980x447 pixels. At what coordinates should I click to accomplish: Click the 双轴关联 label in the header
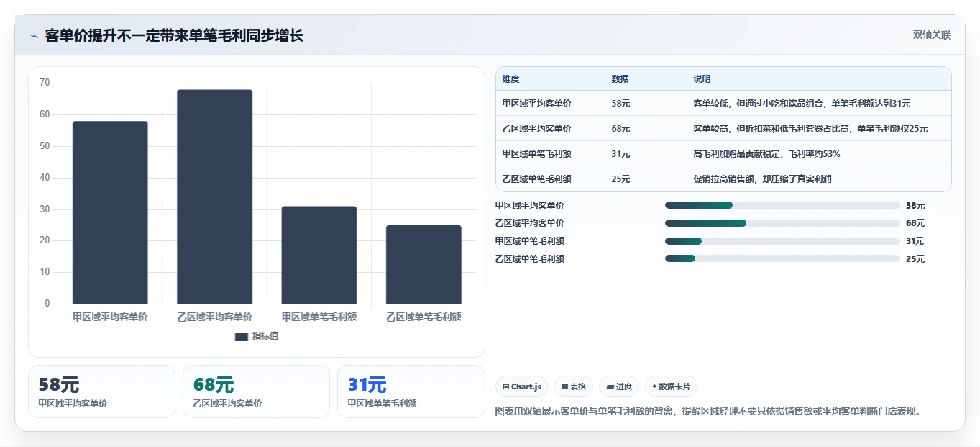[932, 35]
